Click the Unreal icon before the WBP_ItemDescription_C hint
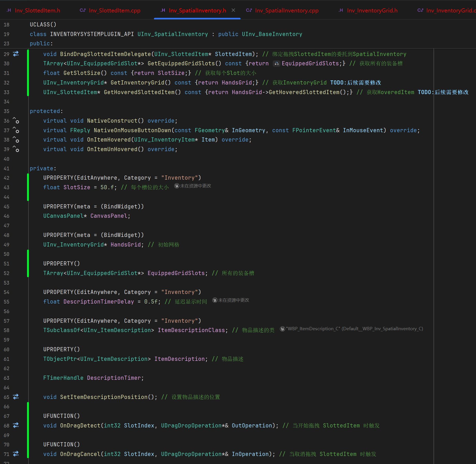The image size is (476, 464). 282,329
